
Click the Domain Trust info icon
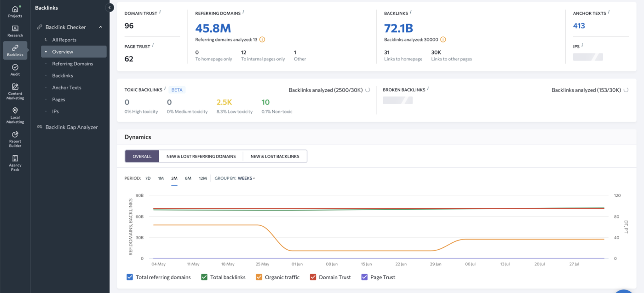coord(160,12)
